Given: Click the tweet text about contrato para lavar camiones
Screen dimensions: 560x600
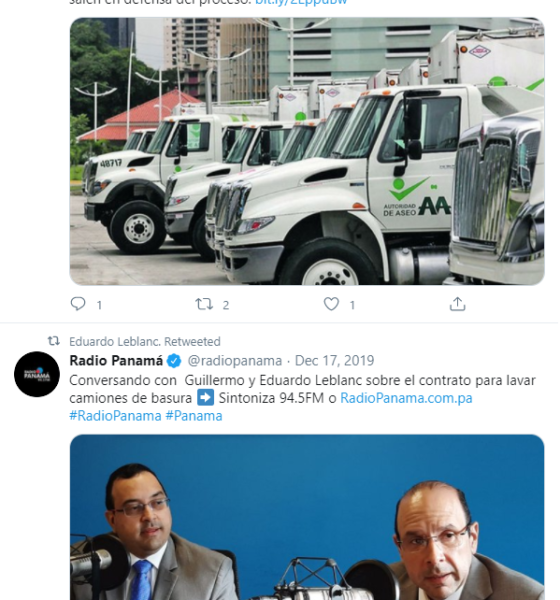Looking at the screenshot, I should coord(302,389).
